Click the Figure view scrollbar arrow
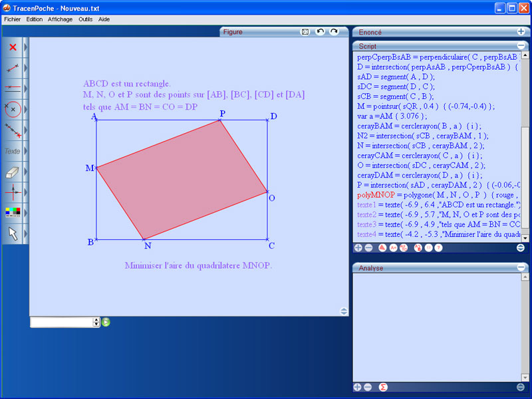Image resolution: width=532 pixels, height=399 pixels. (x=344, y=311)
